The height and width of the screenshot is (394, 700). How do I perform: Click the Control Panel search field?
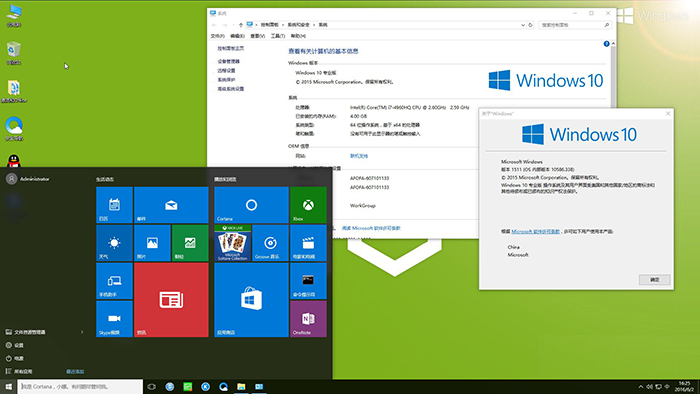pos(574,25)
